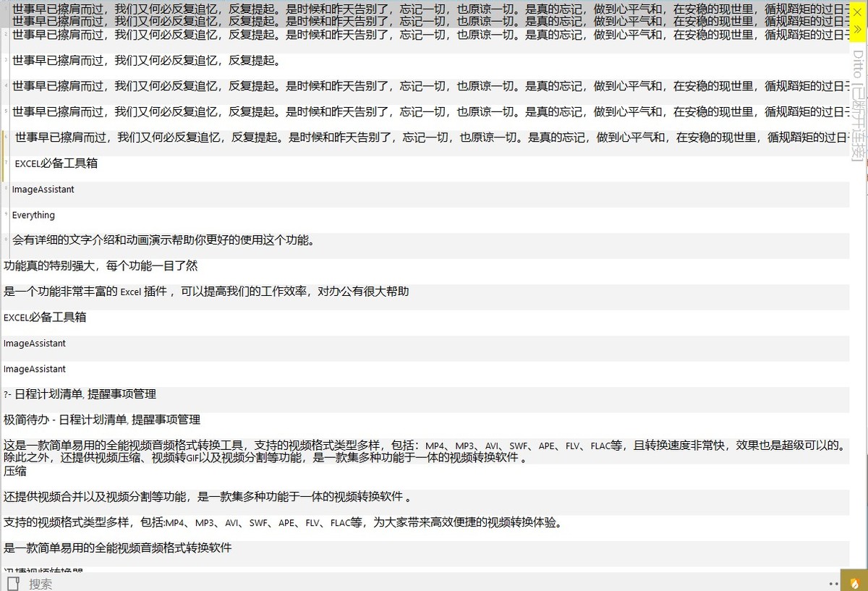Select the highlighted topmost clip starting 世事早已擦肩而过
Viewport: 868px width, 591px height.
pos(425,14)
